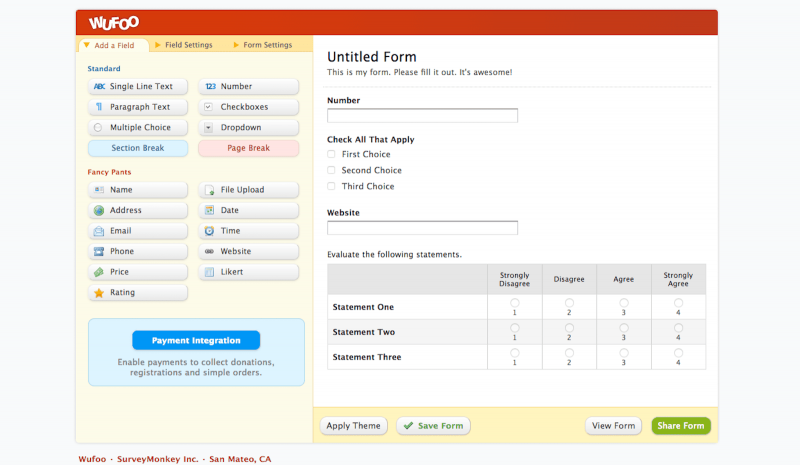Click the View Form button
Screen dimensions: 800x465
[613, 426]
